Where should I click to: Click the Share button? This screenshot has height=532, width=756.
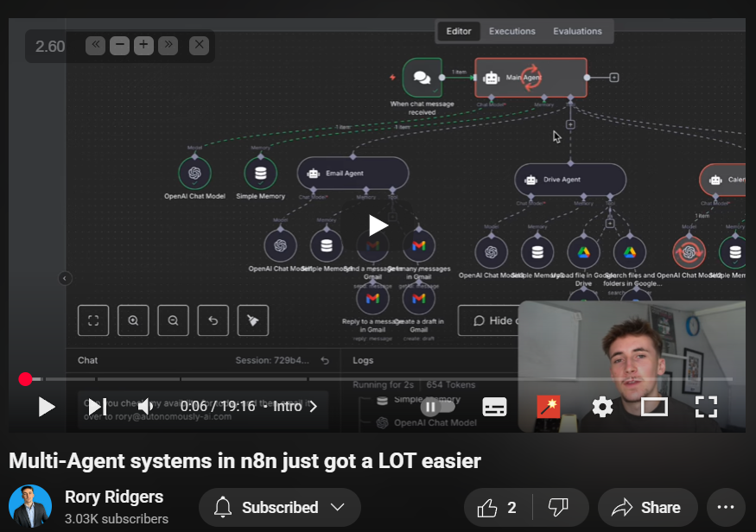coord(647,508)
